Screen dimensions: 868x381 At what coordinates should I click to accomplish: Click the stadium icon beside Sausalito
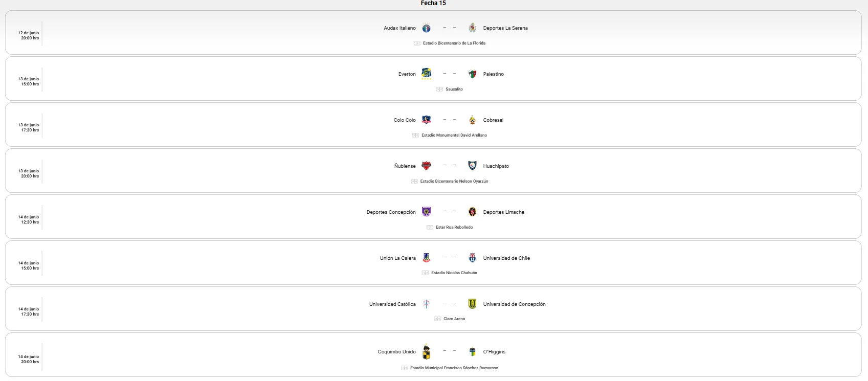point(439,89)
